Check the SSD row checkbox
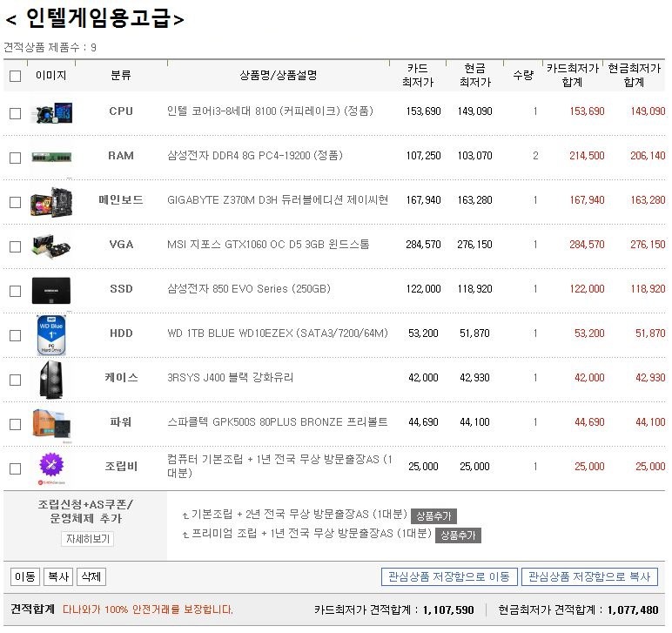 click(x=15, y=292)
